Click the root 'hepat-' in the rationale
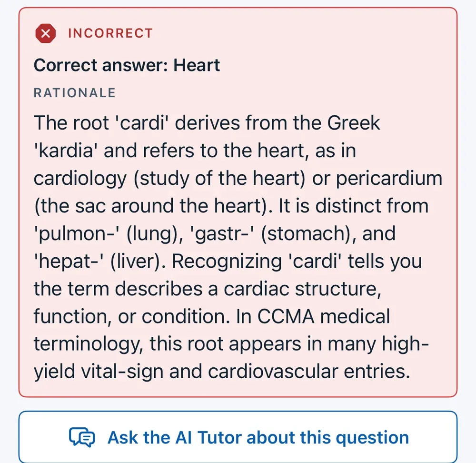Image resolution: width=476 pixels, height=463 pixels. click(69, 262)
